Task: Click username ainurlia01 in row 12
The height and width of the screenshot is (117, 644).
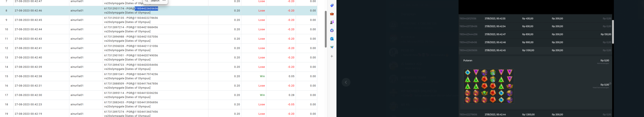Action: [x=77, y=48]
